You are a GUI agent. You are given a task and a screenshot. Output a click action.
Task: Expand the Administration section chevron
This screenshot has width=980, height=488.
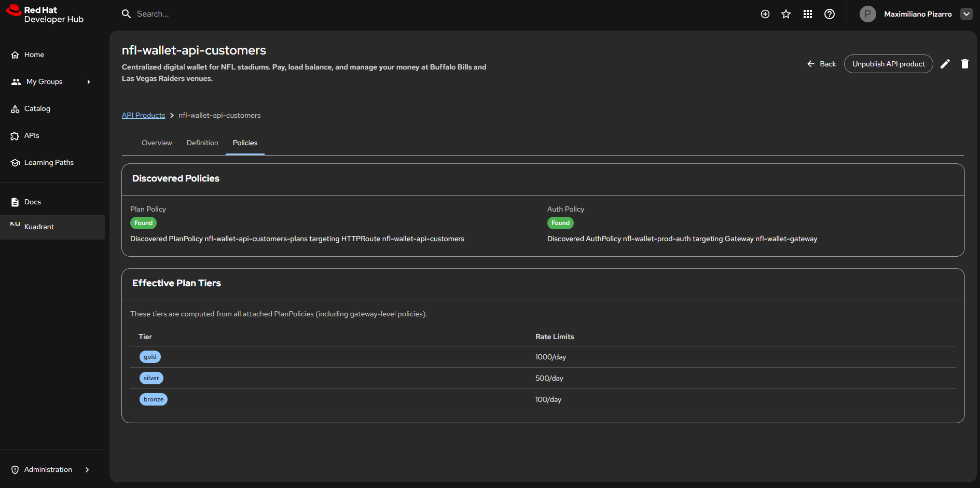pyautogui.click(x=87, y=470)
